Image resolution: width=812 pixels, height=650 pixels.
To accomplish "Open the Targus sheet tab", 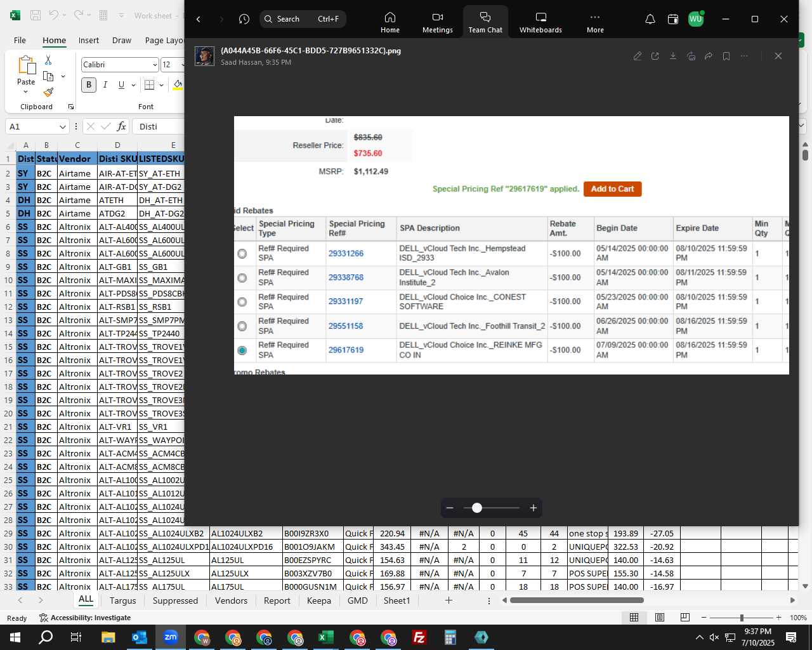I will coord(123,600).
